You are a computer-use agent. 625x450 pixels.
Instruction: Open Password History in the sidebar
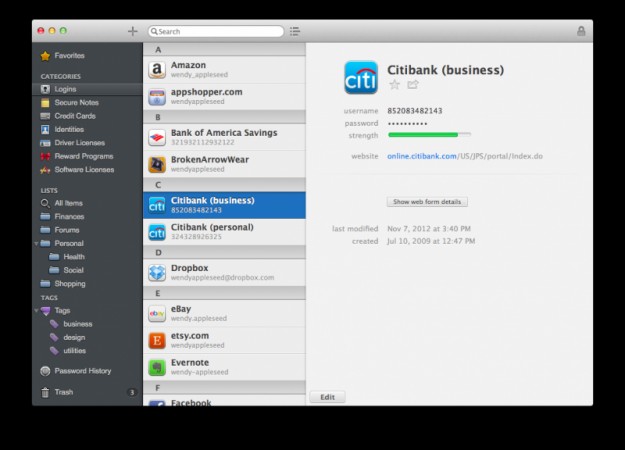click(x=82, y=371)
